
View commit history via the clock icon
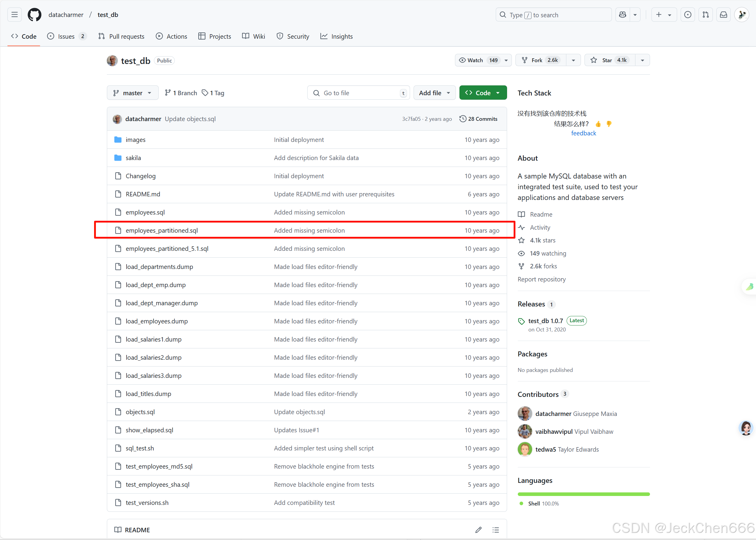[x=463, y=119]
